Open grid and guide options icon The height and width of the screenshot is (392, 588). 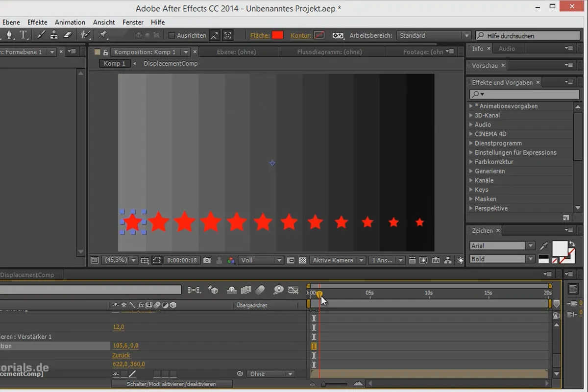point(145,261)
